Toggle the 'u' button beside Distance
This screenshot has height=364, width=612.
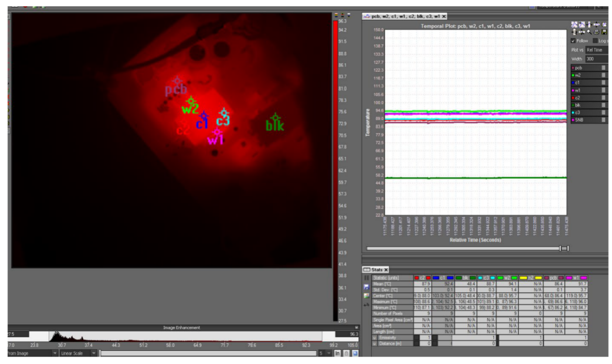[375, 344]
